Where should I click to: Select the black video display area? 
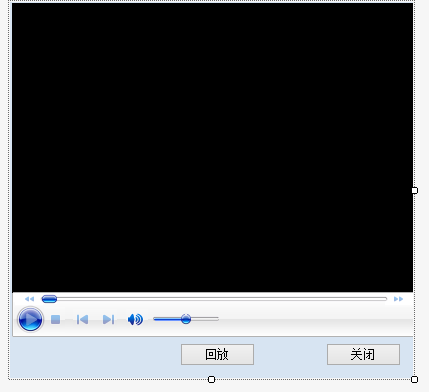pos(212,148)
